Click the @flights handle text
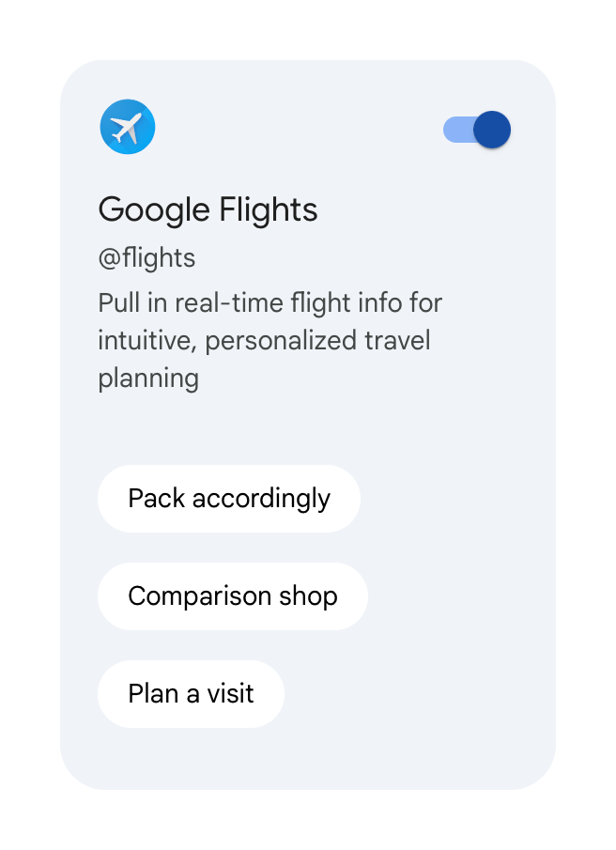The image size is (616, 850). click(x=146, y=258)
